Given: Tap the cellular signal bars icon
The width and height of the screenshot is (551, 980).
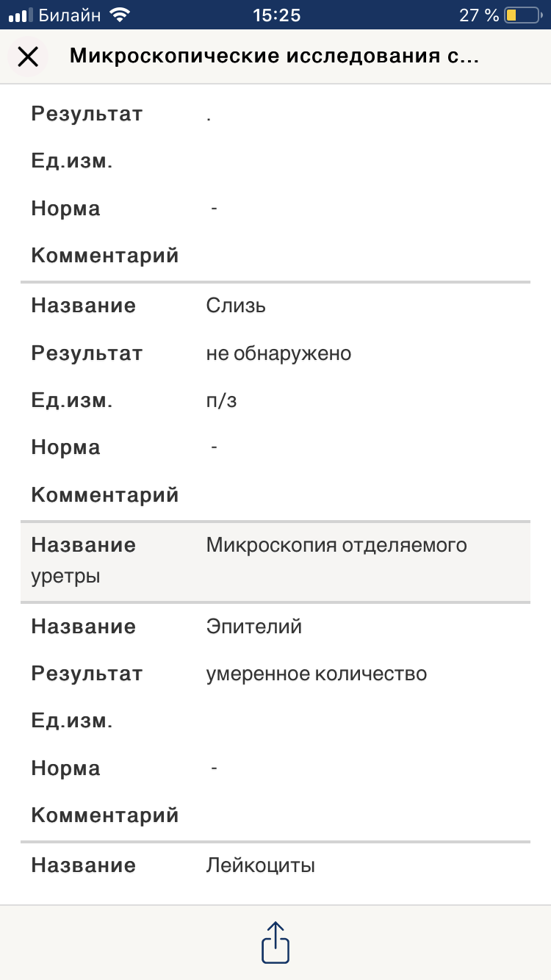Looking at the screenshot, I should click(x=19, y=15).
